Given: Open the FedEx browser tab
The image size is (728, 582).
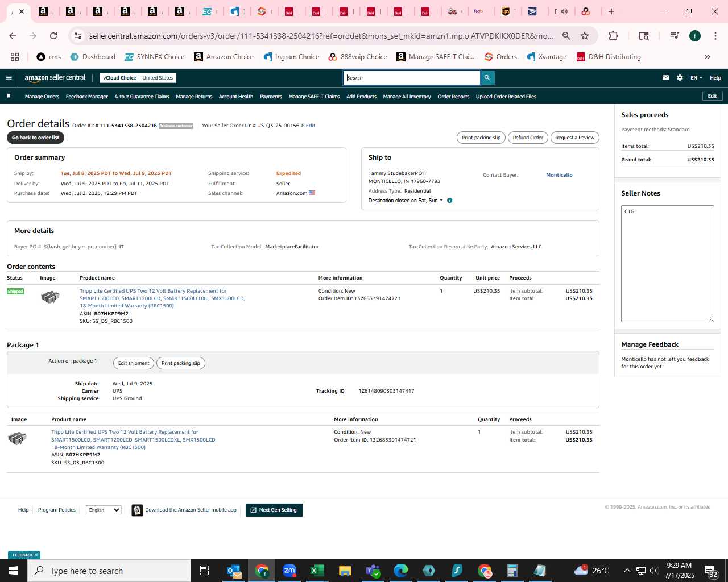Looking at the screenshot, I should click(x=479, y=11).
